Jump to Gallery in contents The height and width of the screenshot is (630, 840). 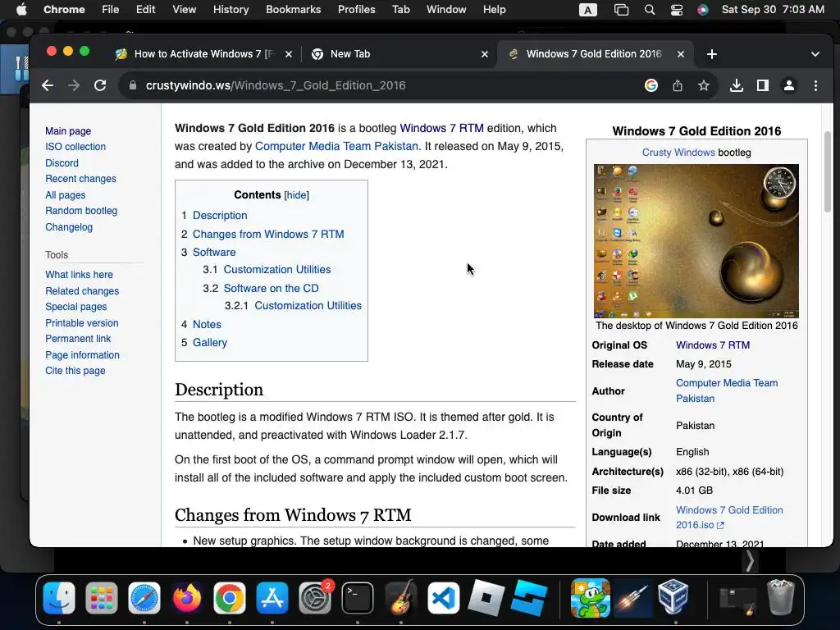(209, 343)
